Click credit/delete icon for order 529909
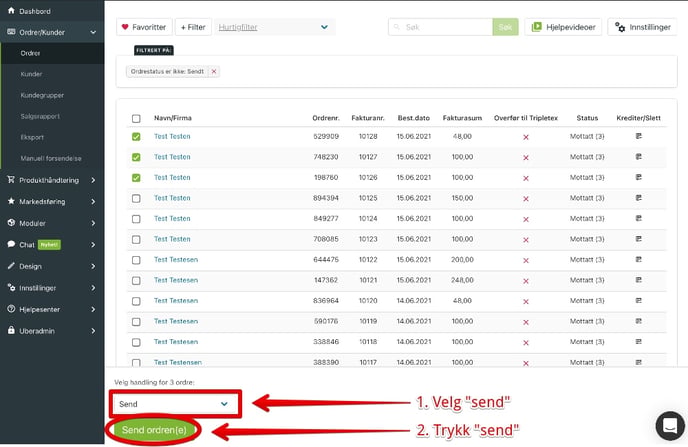The width and height of the screenshot is (688, 447). point(638,136)
